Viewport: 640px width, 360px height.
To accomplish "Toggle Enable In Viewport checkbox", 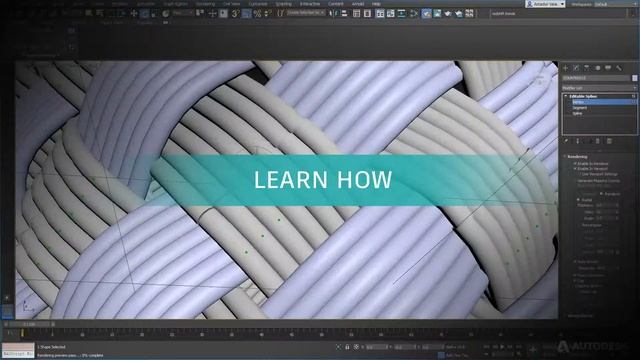I will [575, 168].
